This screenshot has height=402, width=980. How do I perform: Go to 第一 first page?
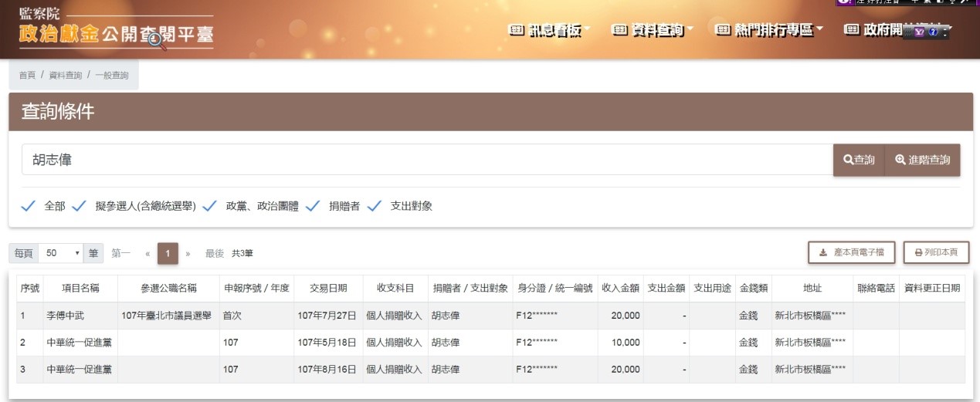[120, 253]
